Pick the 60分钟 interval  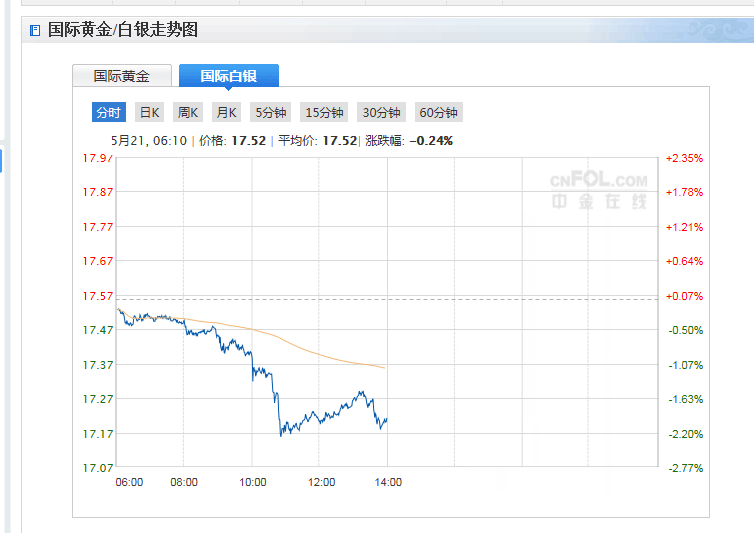click(438, 112)
